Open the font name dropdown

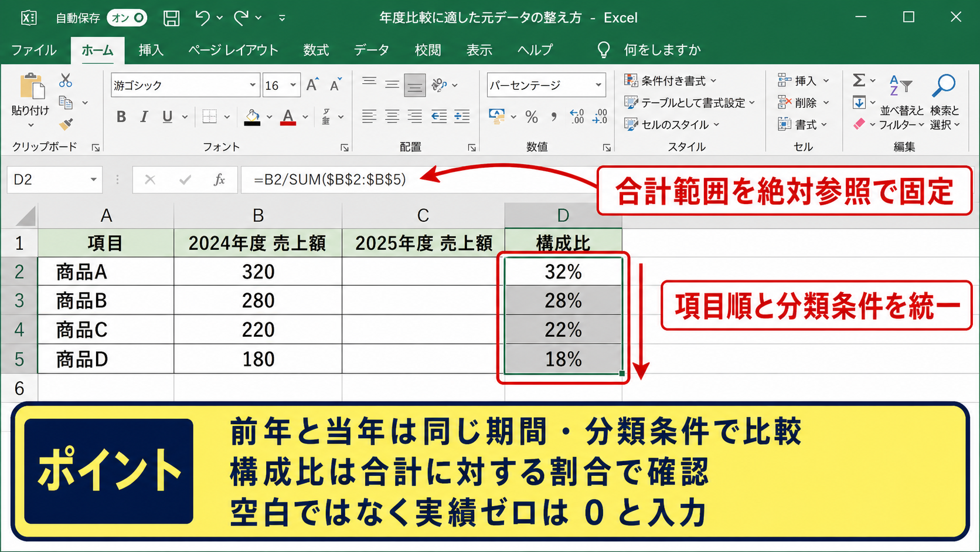[x=253, y=85]
